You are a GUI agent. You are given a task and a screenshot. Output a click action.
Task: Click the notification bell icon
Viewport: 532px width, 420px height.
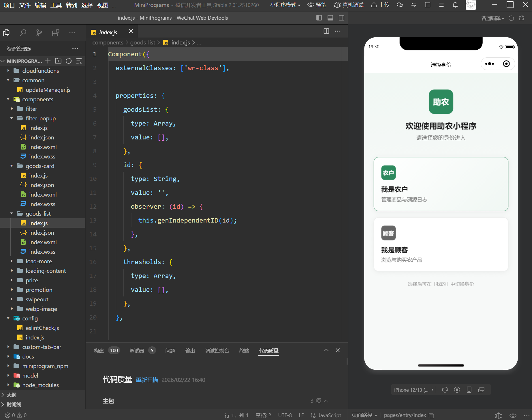(x=455, y=5)
